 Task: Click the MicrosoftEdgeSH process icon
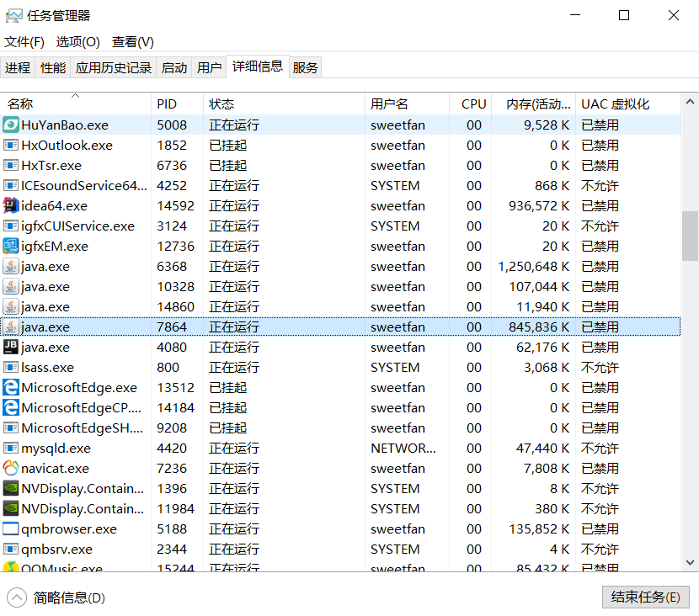click(11, 428)
